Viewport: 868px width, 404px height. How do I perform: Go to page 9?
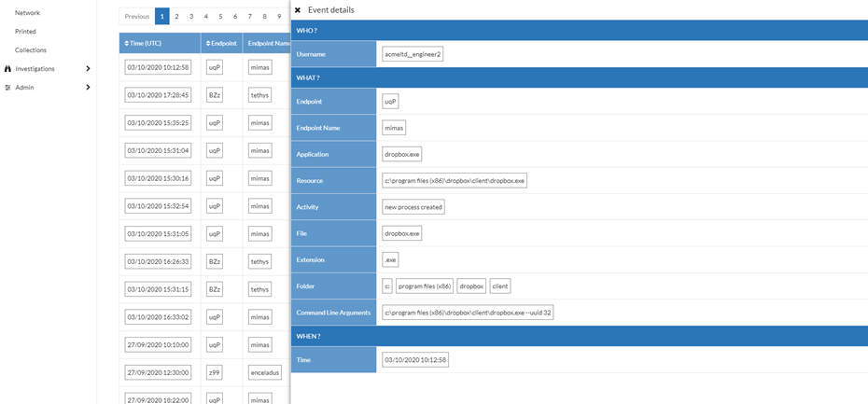tap(279, 17)
